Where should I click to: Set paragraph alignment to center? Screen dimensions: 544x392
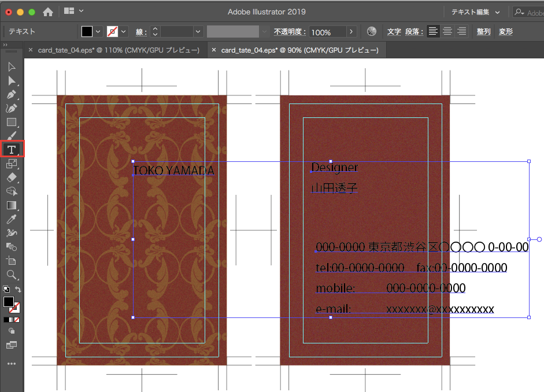coord(447,32)
